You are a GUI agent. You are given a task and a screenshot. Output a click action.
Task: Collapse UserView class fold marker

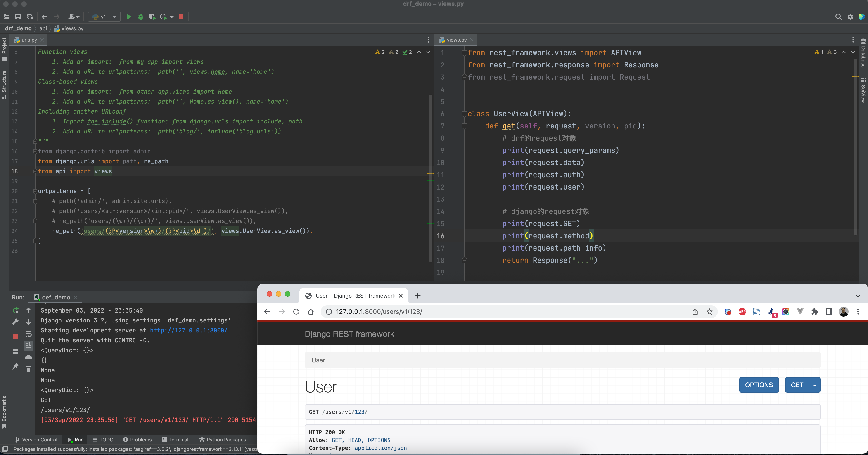pos(464,114)
